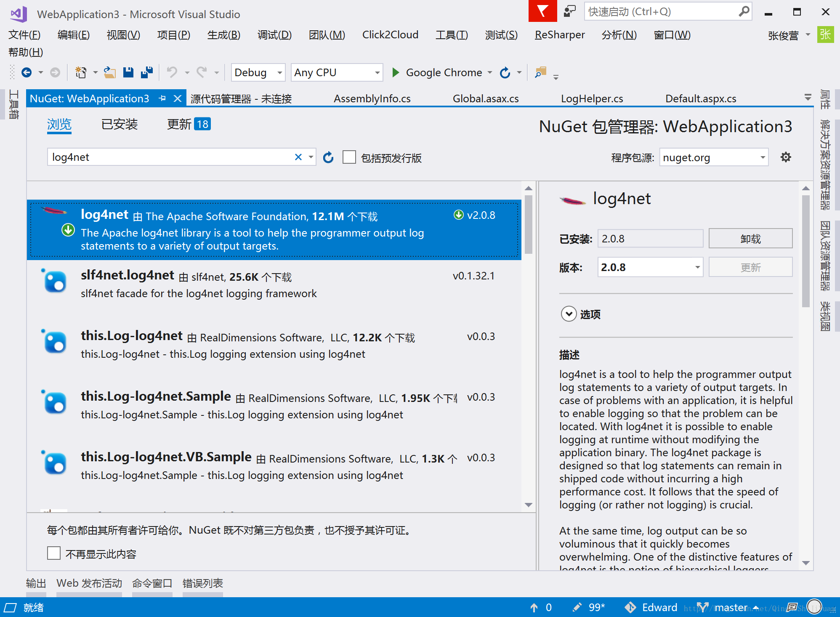Click the package details scrollbar thumb

(806, 251)
